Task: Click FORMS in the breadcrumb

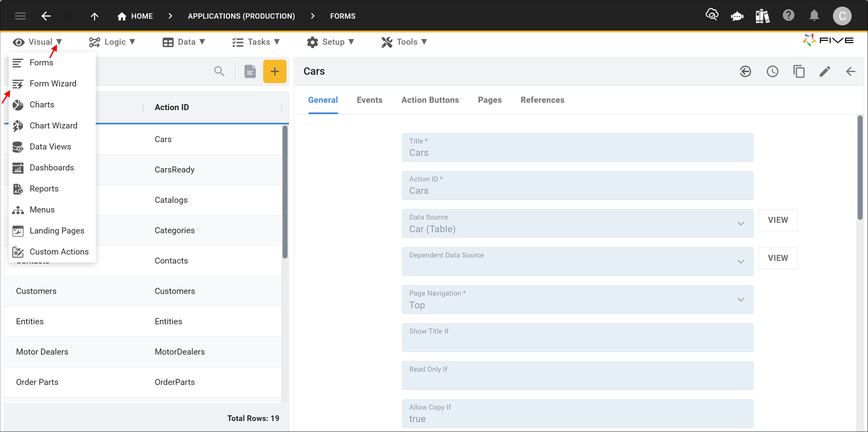Action: [x=343, y=16]
